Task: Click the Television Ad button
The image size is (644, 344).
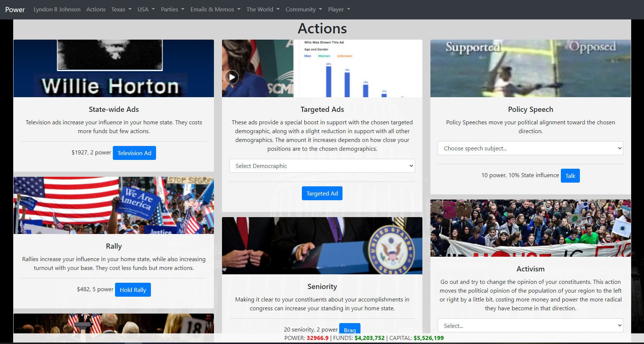Action: tap(134, 153)
